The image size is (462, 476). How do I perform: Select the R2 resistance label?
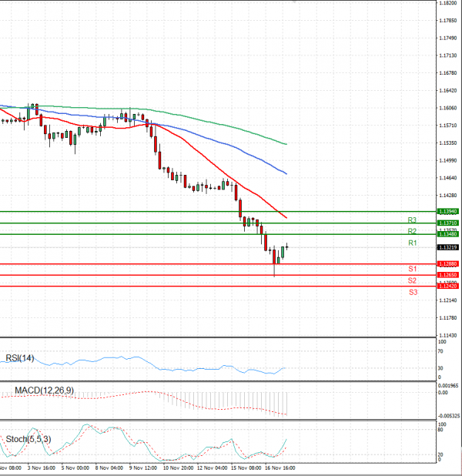pyautogui.click(x=413, y=231)
